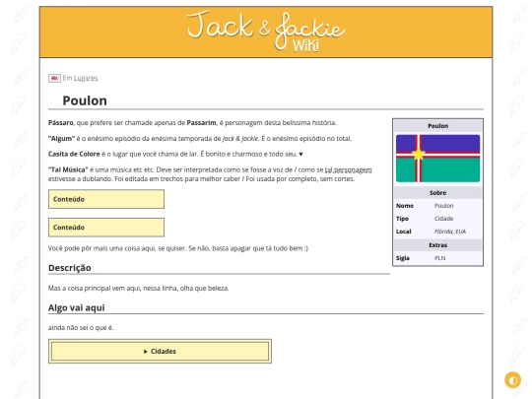Click the bold Pássaro text
Screen dimensions: 532x399
[61, 123]
